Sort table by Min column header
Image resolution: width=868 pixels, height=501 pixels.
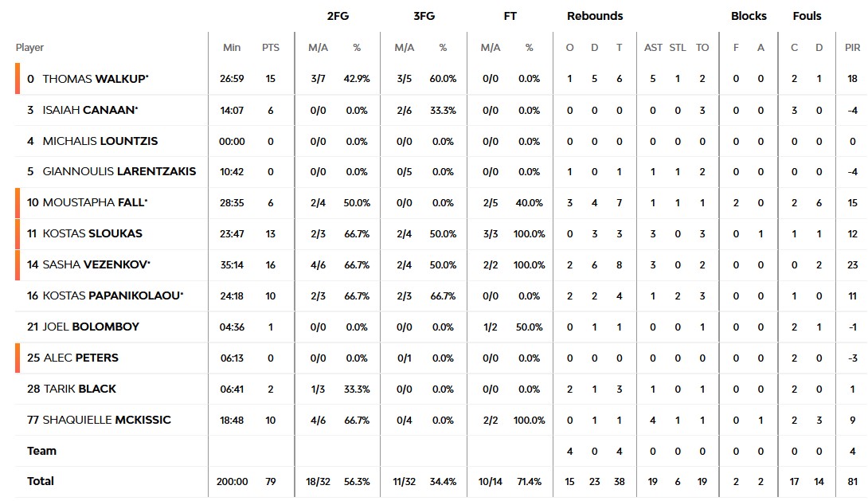[x=232, y=48]
